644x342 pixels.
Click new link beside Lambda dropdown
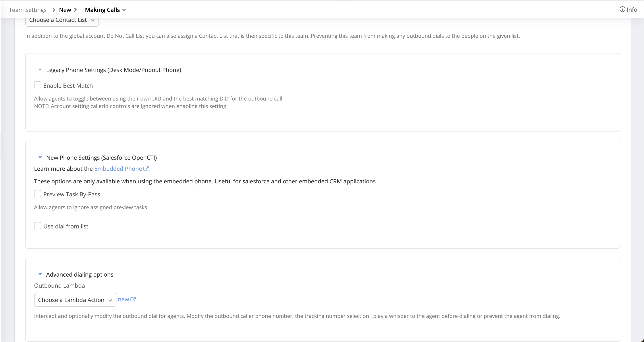coord(123,299)
